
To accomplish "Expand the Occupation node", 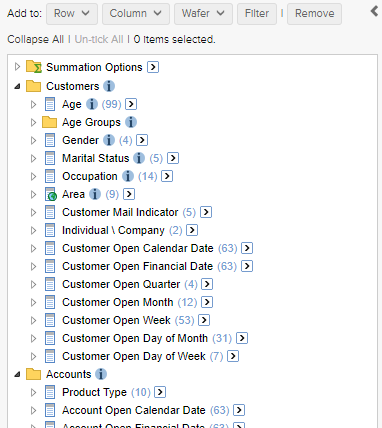I will pos(33,176).
